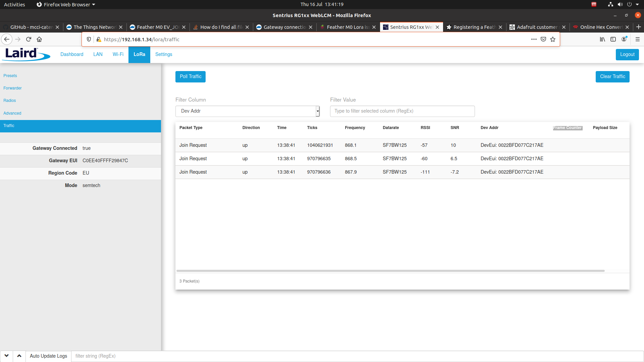Viewport: 644px width, 362px height.
Task: Sort by the Frequency column header
Action: (355, 128)
